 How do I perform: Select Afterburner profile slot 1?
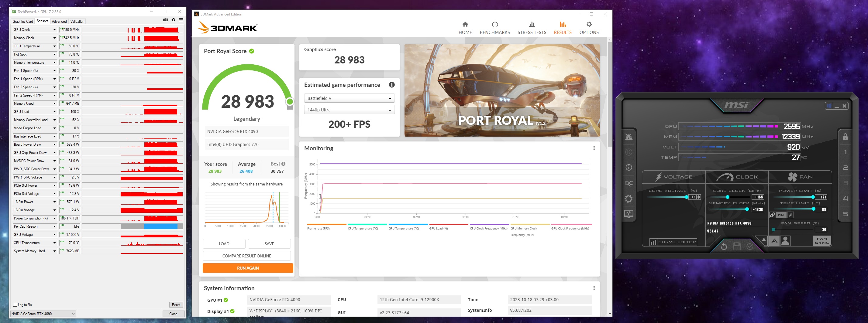pos(846,152)
